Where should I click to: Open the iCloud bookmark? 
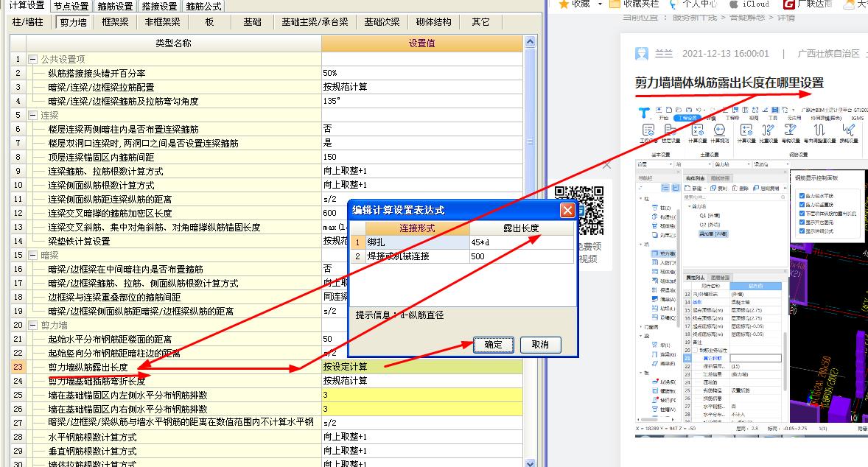[749, 4]
